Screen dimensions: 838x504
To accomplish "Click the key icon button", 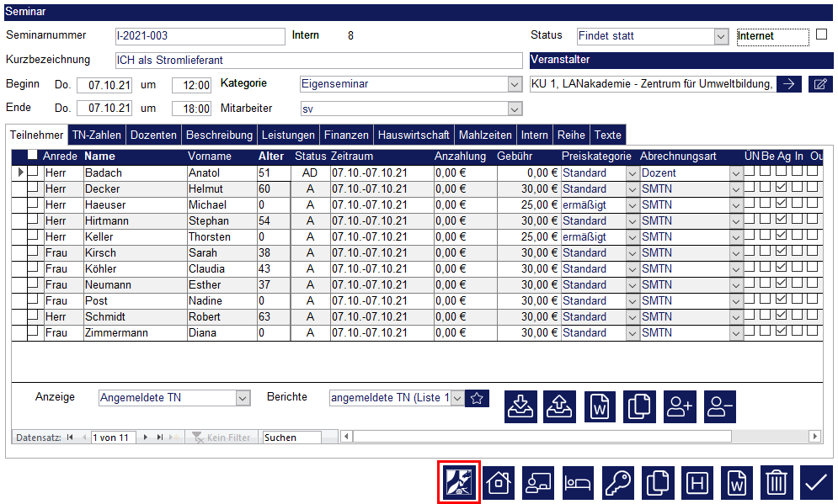I will tap(620, 483).
